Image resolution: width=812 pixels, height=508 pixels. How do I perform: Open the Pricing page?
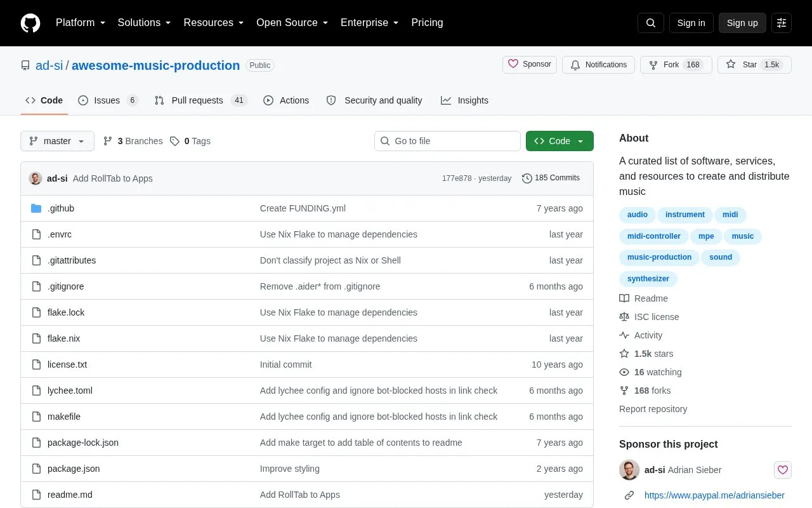[x=427, y=23]
